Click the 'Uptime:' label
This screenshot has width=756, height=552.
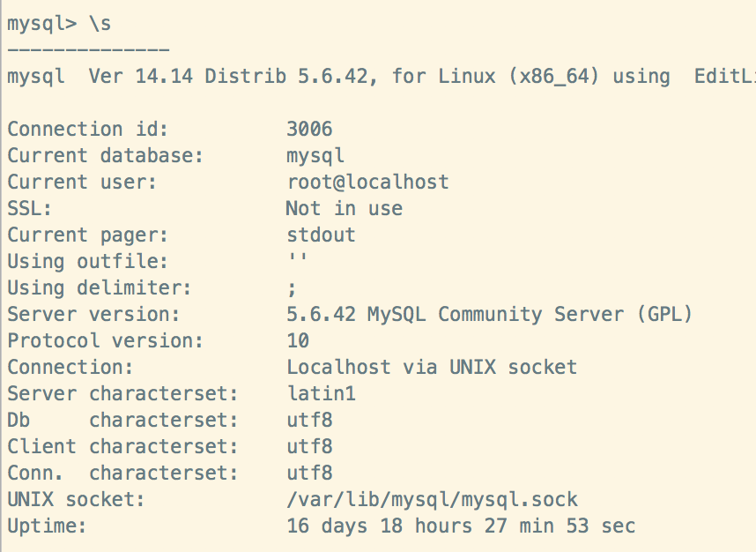tap(48, 526)
